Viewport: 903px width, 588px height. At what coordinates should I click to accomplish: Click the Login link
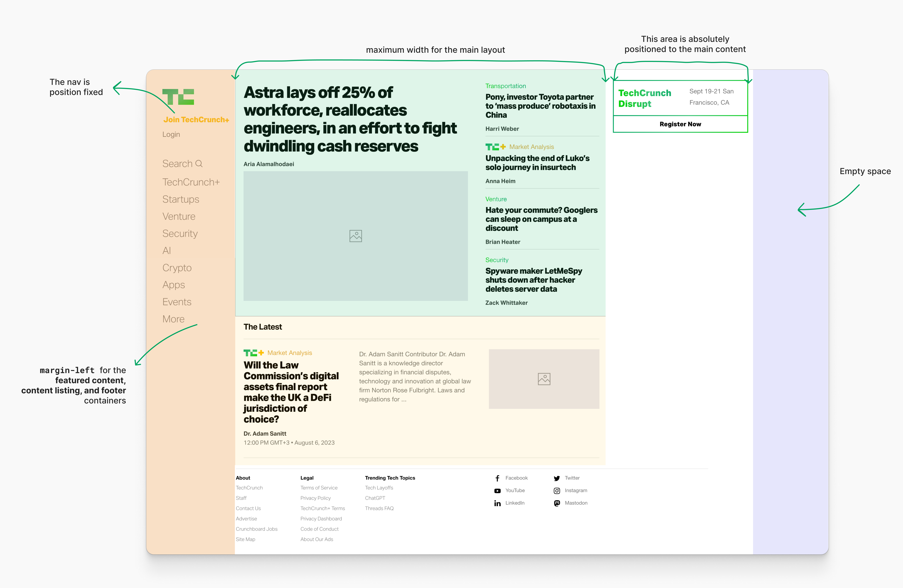click(x=171, y=134)
